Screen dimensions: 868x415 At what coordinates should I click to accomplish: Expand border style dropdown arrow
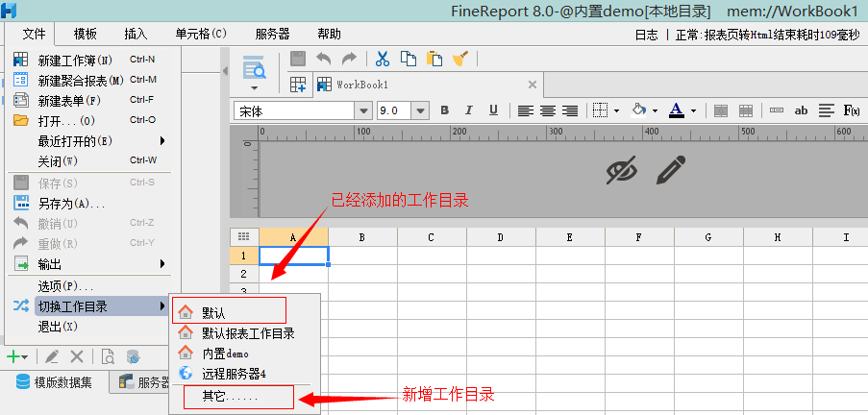[617, 111]
